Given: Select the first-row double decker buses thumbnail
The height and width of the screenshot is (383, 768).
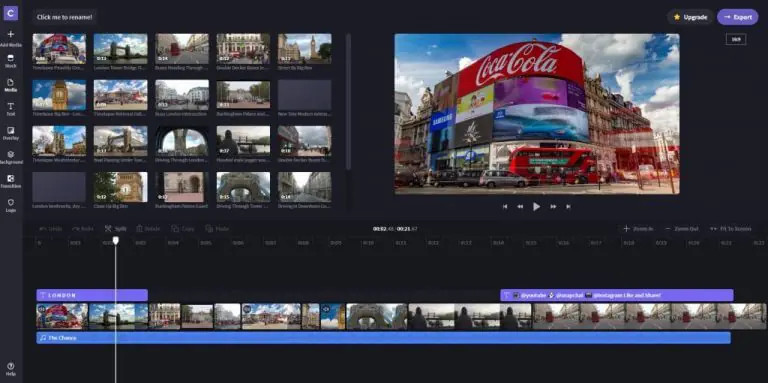Looking at the screenshot, I should [x=243, y=49].
